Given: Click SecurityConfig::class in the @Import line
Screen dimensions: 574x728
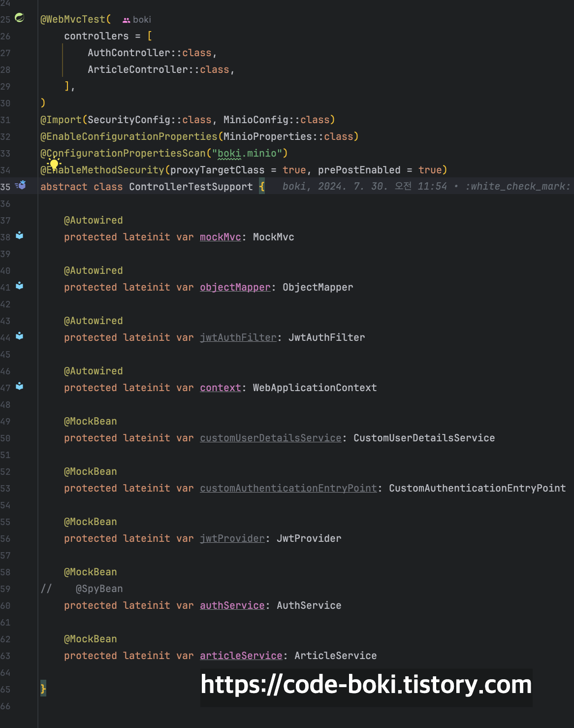Looking at the screenshot, I should 150,120.
